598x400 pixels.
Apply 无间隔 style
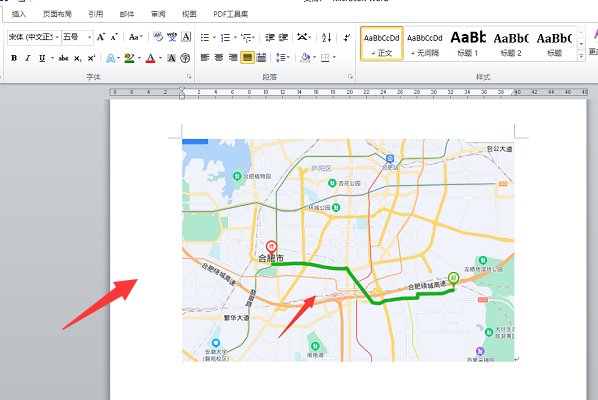424,43
